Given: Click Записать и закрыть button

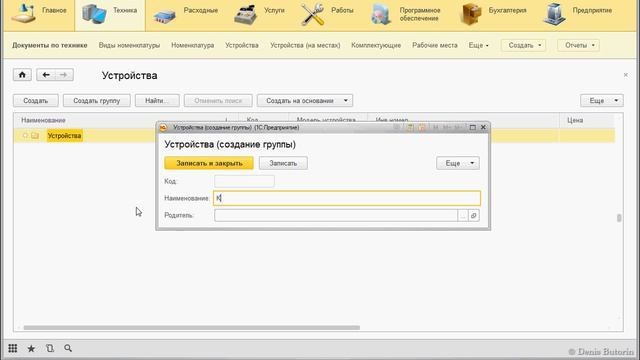Looking at the screenshot, I should click(209, 163).
